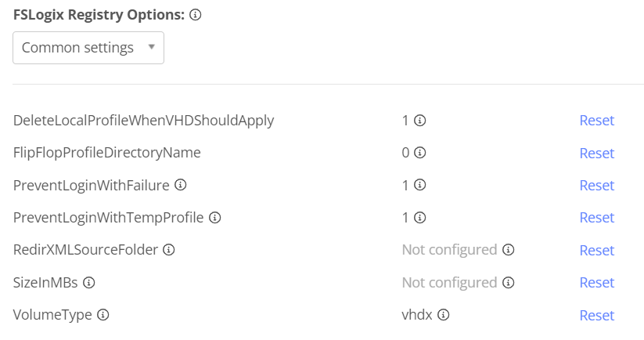
Task: Click info icon beside RedirXMLSourceFolder Not configured value
Action: (509, 250)
